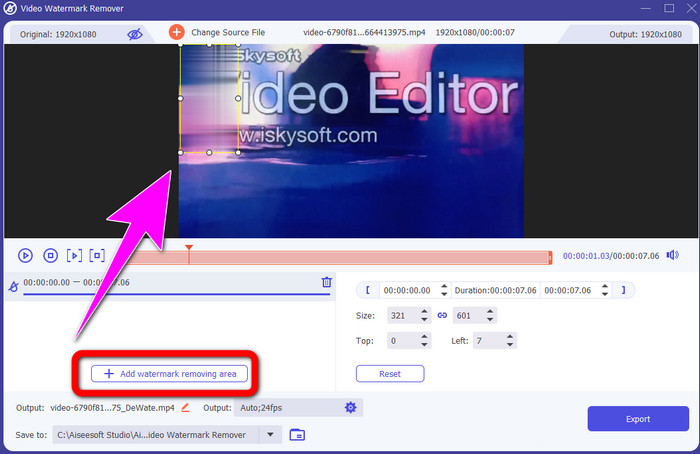This screenshot has width=700, height=454.
Task: Click the orange timeline playhead marker
Action: 189,248
